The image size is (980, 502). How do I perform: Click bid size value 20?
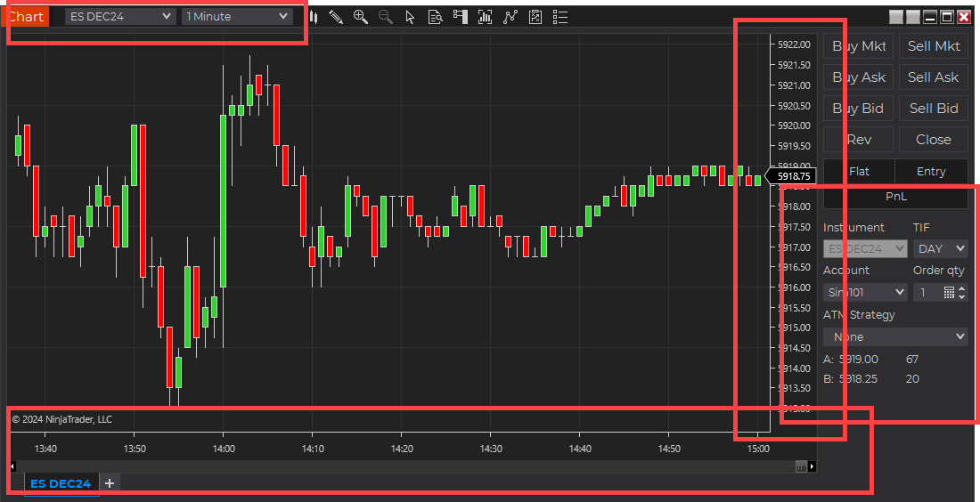(912, 378)
